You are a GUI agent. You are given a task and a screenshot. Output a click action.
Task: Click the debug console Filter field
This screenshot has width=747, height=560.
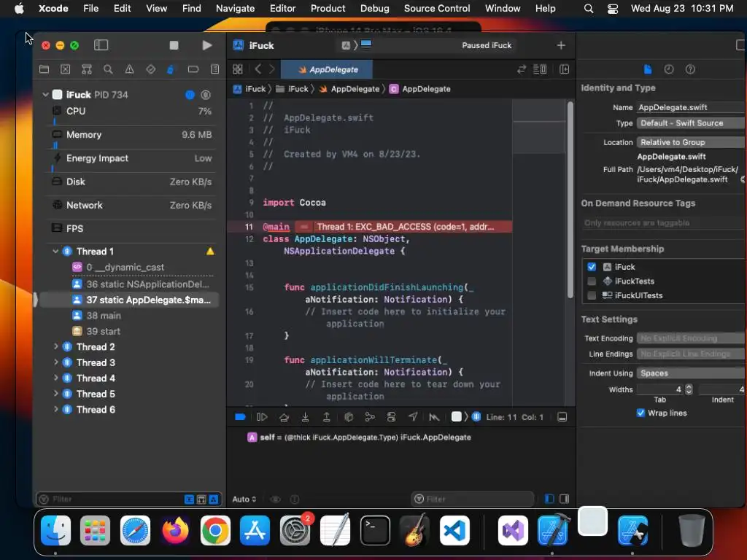pyautogui.click(x=472, y=499)
